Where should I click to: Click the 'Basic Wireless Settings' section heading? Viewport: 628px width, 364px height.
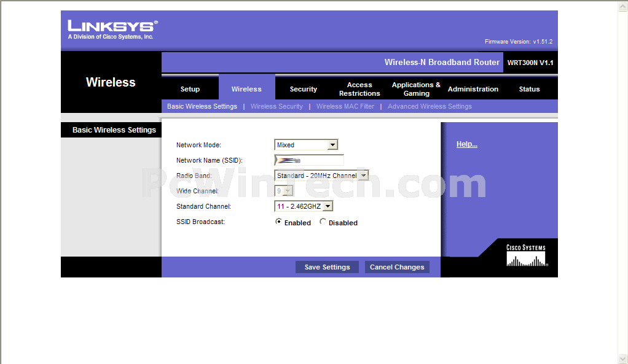(114, 130)
